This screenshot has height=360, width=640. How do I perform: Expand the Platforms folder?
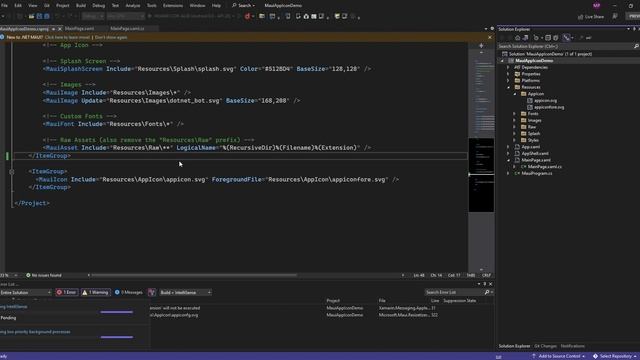[508, 80]
